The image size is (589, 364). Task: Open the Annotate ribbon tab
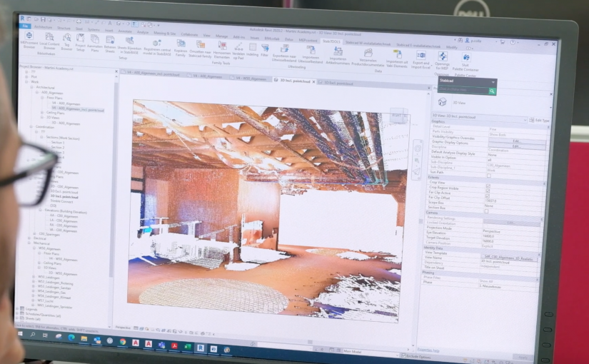click(125, 31)
